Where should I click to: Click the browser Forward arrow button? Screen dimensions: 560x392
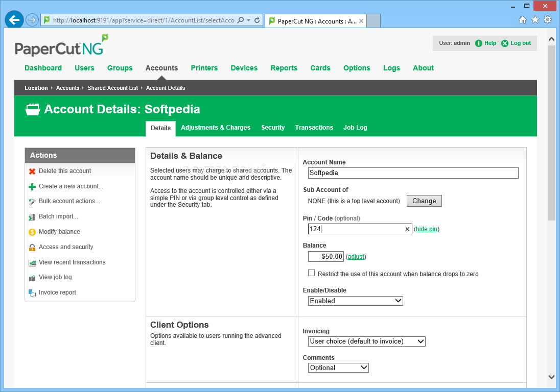coord(32,20)
